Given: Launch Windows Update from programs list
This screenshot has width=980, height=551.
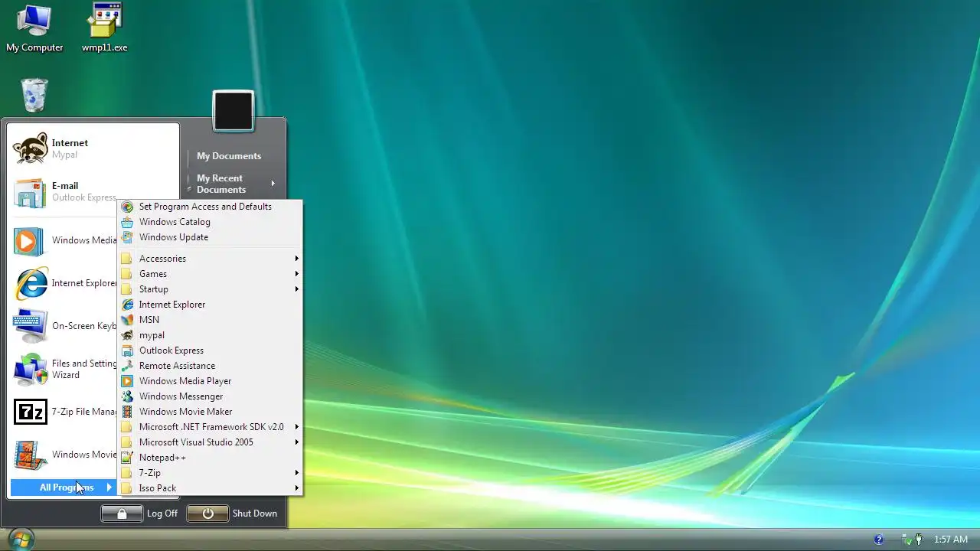Looking at the screenshot, I should click(210, 237).
